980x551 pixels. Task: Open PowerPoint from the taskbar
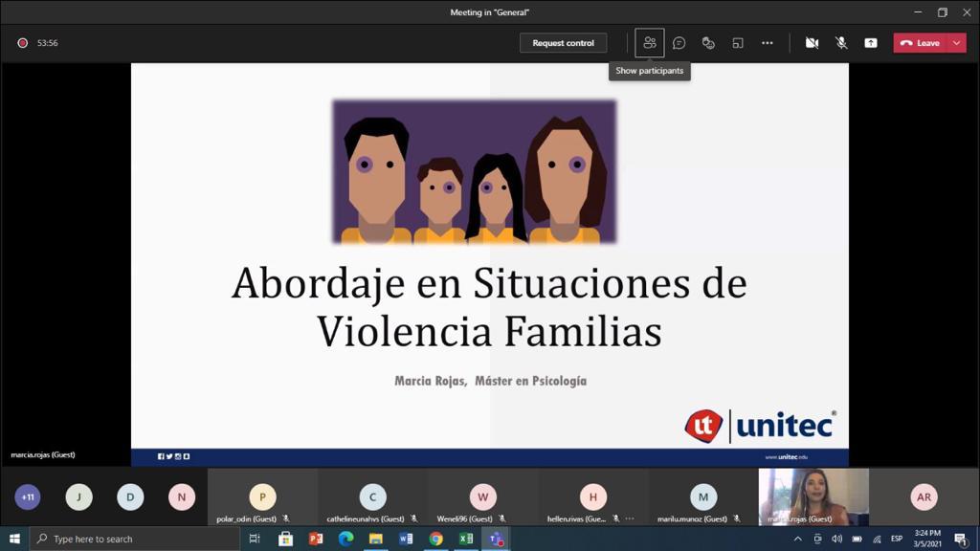click(x=316, y=539)
